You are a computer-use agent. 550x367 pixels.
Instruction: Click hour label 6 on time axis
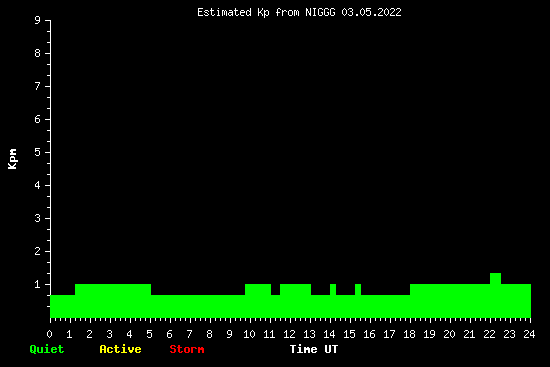(169, 334)
